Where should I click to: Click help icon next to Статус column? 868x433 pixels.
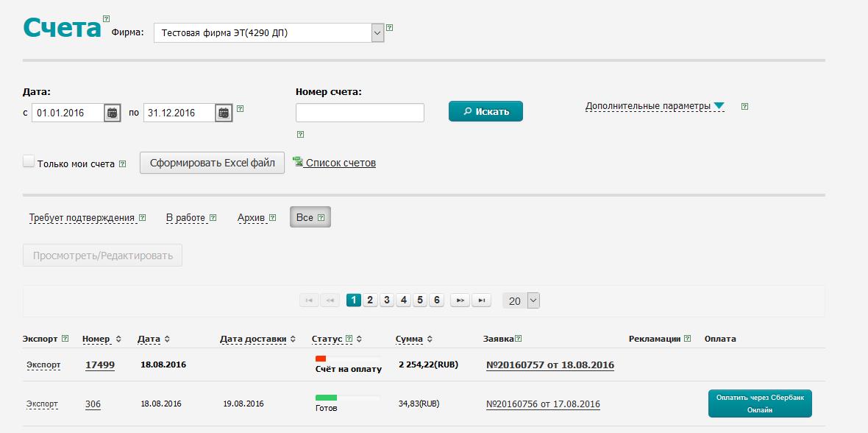tap(349, 339)
